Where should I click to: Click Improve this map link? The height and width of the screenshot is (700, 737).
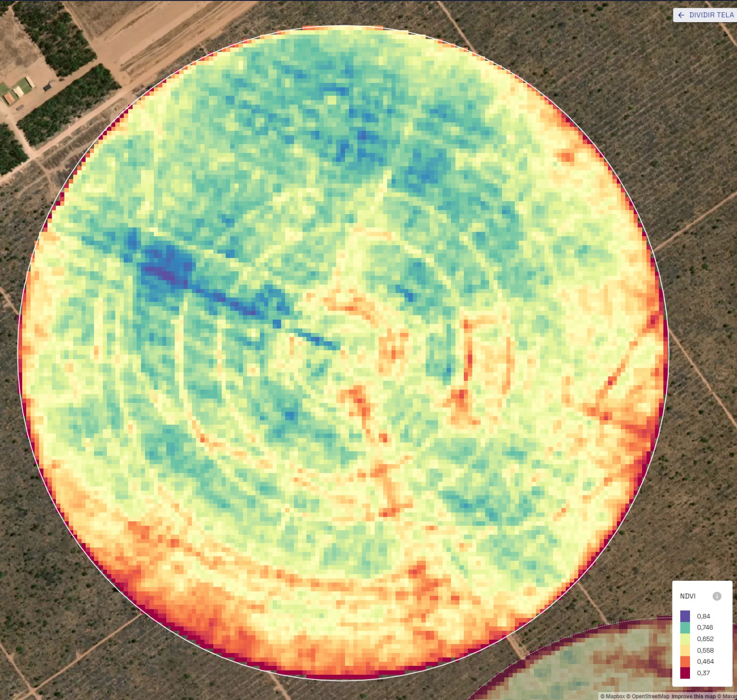pos(693,696)
